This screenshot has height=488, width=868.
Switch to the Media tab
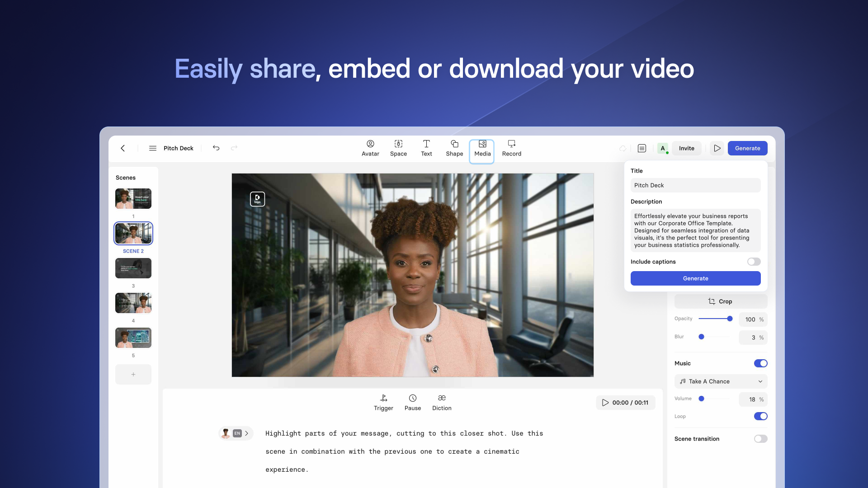(x=482, y=148)
